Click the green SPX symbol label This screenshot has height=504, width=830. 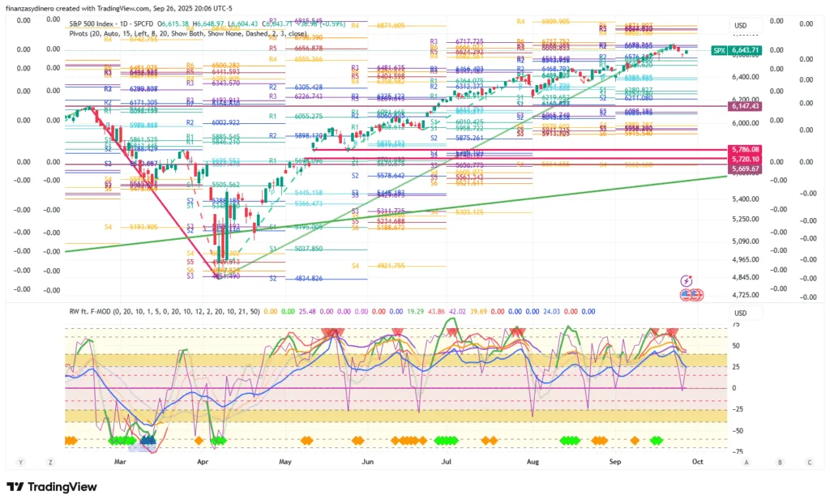coord(718,50)
